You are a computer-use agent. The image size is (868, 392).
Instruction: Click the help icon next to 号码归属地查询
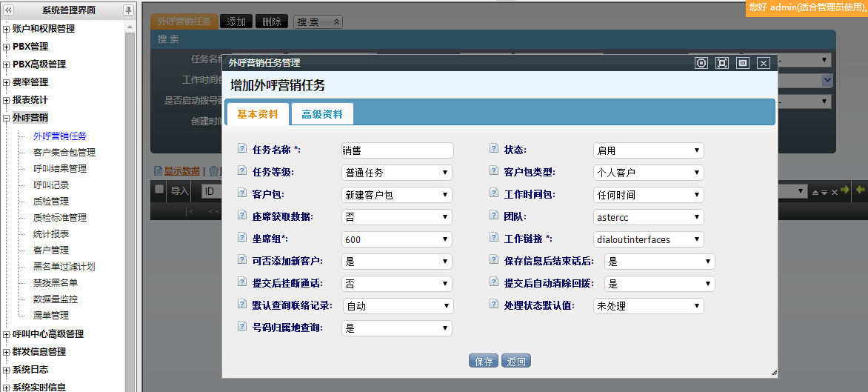click(241, 327)
